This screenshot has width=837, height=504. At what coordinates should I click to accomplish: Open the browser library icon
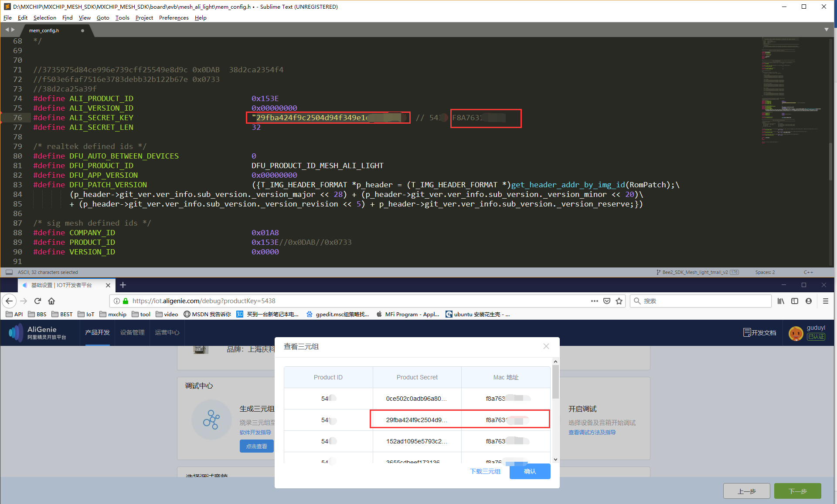[x=781, y=301]
